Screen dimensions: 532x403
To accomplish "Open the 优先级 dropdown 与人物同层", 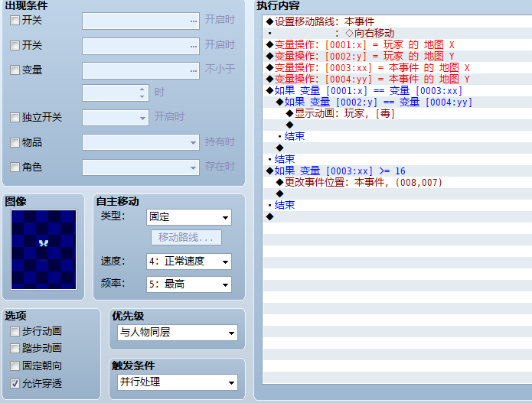I will [x=178, y=333].
